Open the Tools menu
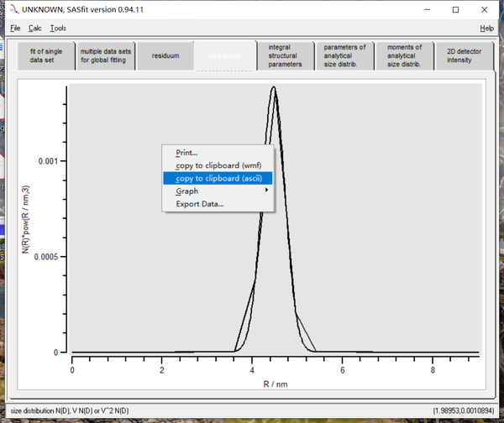 point(58,29)
